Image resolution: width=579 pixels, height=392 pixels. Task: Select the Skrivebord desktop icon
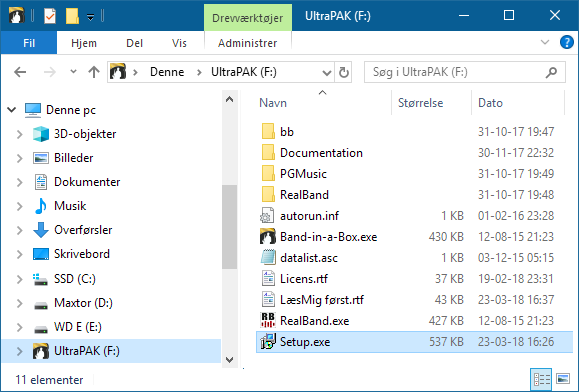tap(41, 254)
